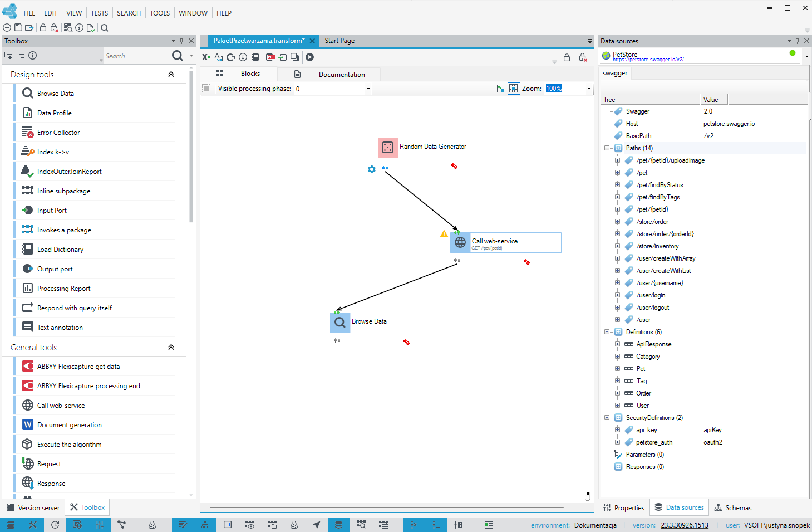Toggle the PetStore green status indicator

[793, 53]
